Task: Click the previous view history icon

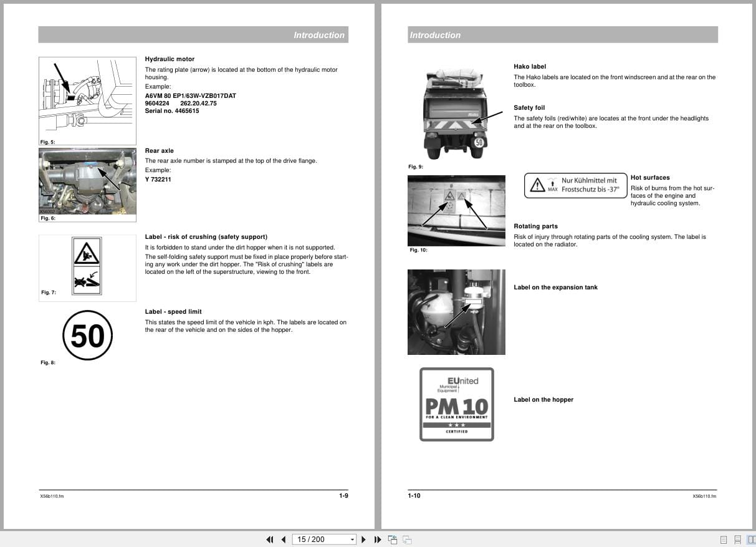Action: [x=393, y=539]
